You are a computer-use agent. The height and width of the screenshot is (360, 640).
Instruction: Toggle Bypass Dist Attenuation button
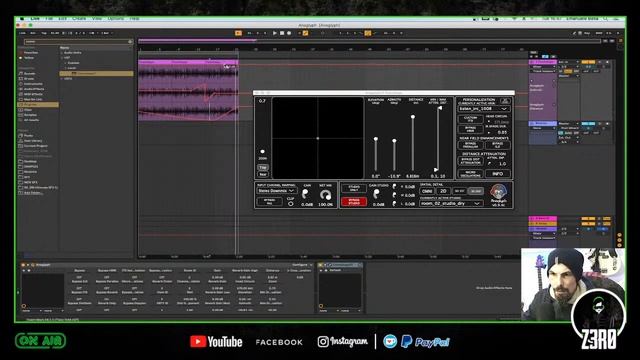tap(471, 161)
